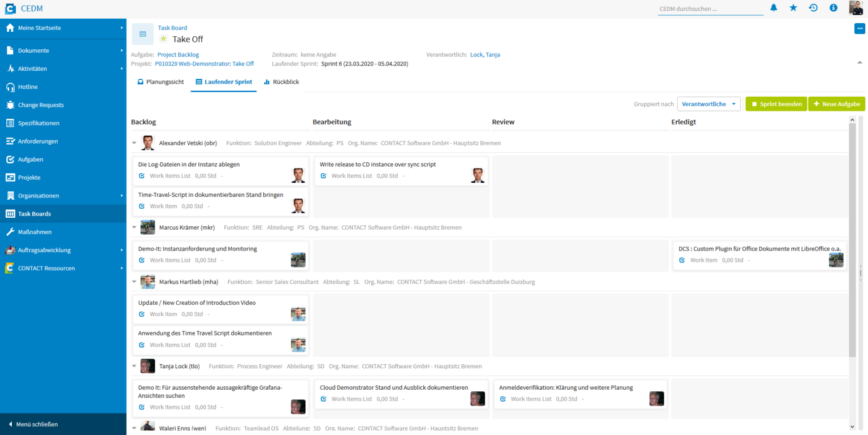Open the more options ellipsis button
This screenshot has height=435, width=868.
pos(860,28)
